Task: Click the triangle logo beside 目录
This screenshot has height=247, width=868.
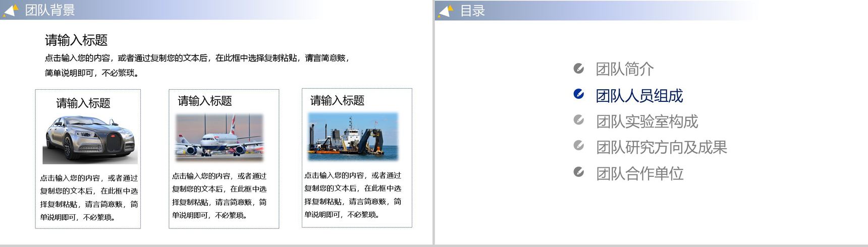Action: 446,11
